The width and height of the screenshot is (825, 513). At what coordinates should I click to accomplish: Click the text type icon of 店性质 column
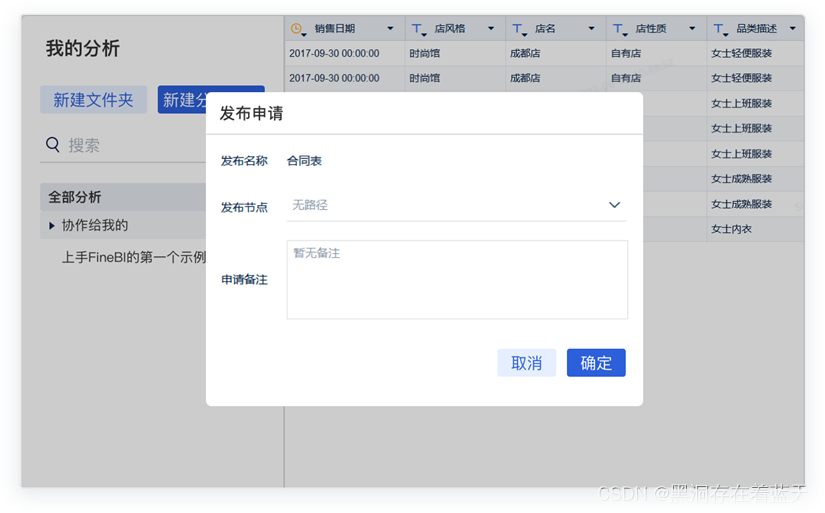click(x=619, y=29)
